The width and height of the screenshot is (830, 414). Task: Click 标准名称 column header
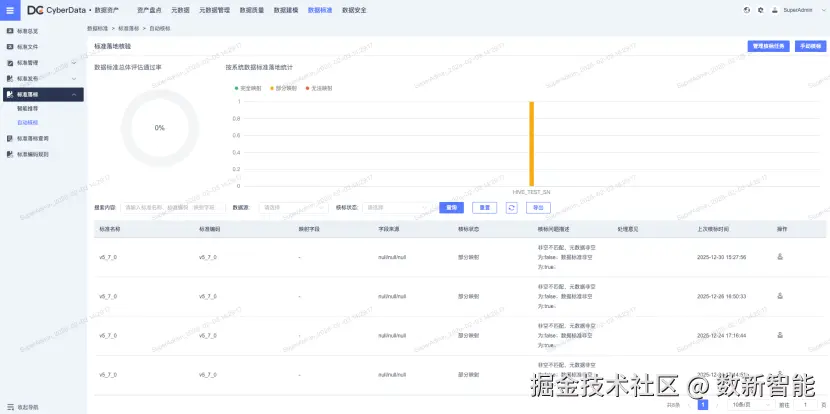point(110,229)
